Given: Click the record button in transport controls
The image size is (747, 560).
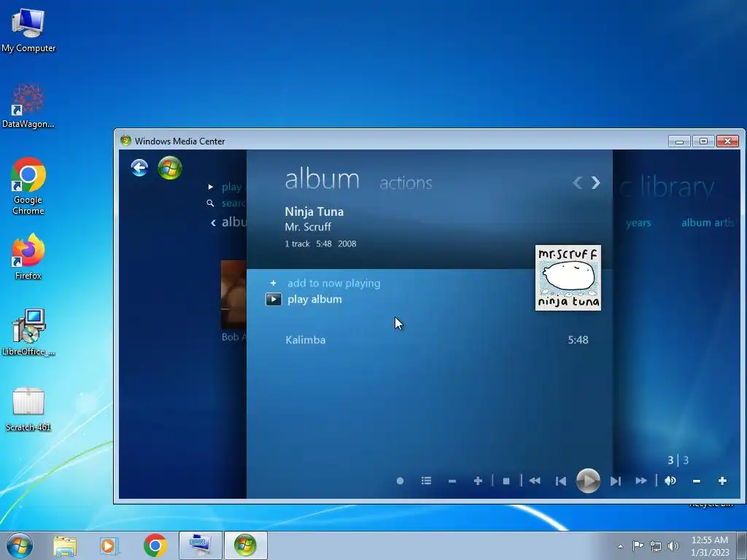Looking at the screenshot, I should tap(400, 481).
